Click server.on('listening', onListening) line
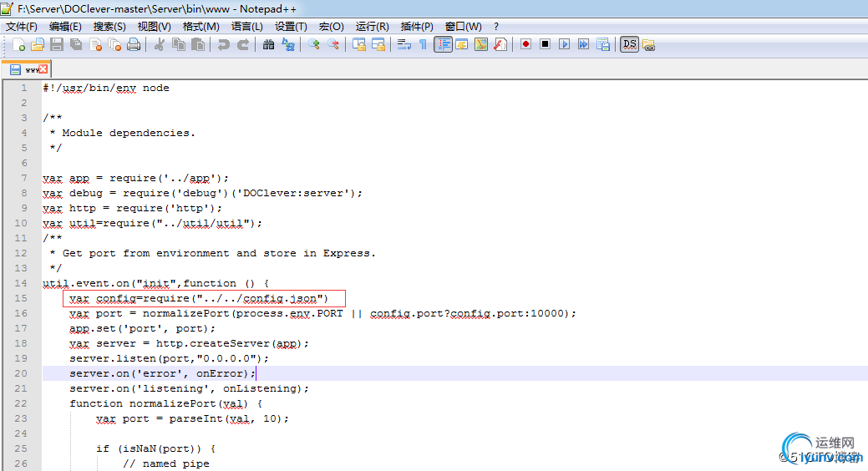 pyautogui.click(x=189, y=388)
